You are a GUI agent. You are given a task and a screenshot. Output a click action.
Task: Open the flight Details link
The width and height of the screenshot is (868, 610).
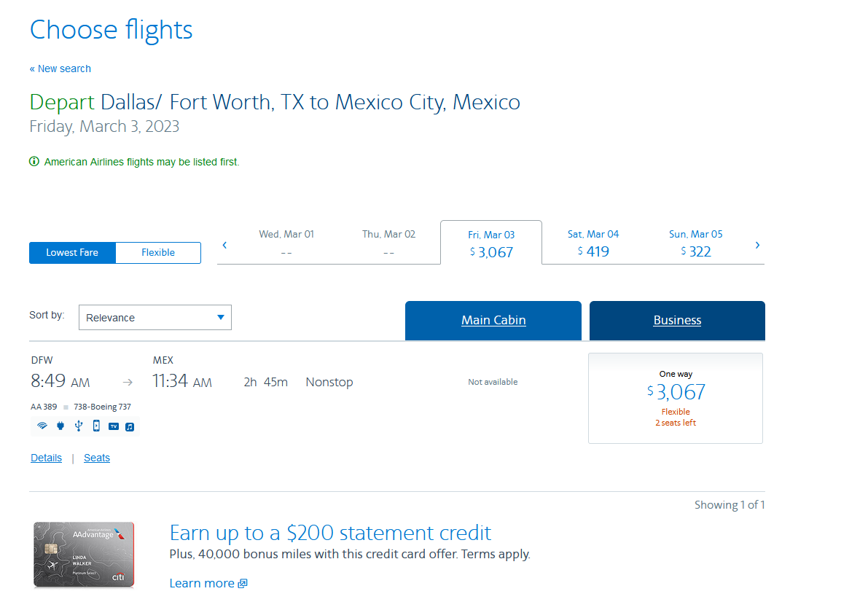click(x=46, y=458)
